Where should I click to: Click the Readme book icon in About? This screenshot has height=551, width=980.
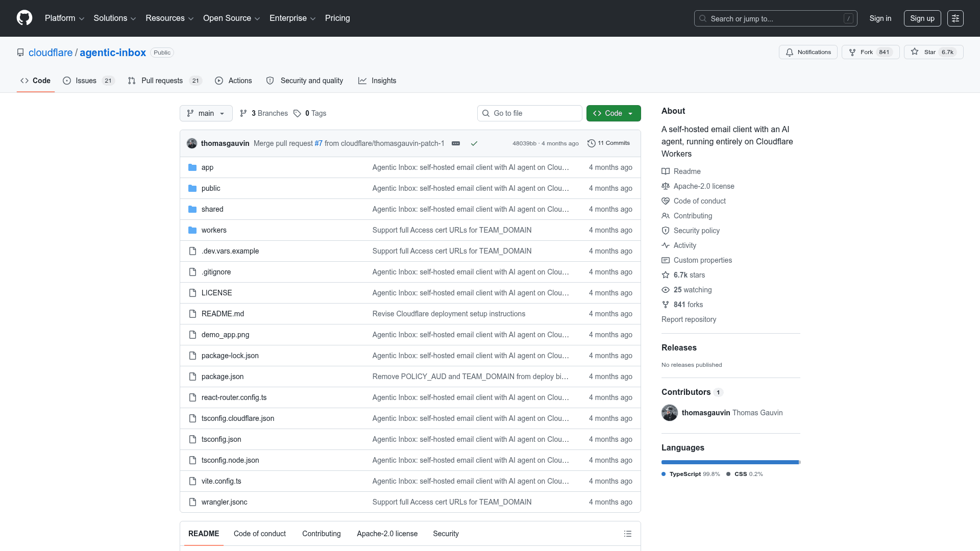666,171
